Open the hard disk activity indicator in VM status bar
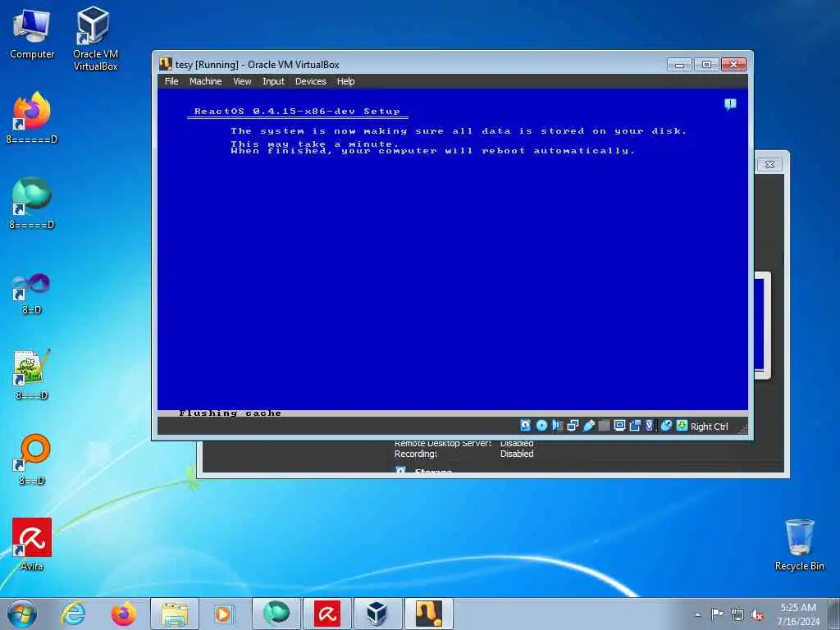Image resolution: width=840 pixels, height=630 pixels. pyautogui.click(x=526, y=426)
